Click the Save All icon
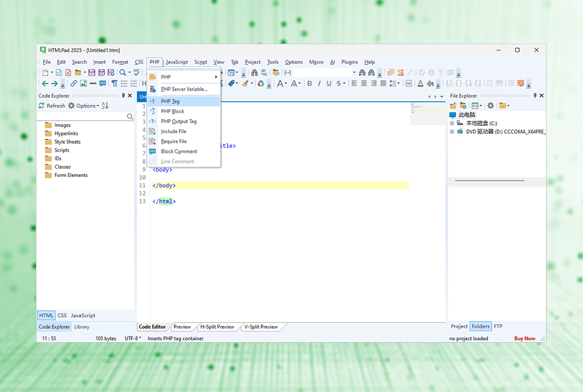 [x=101, y=72]
